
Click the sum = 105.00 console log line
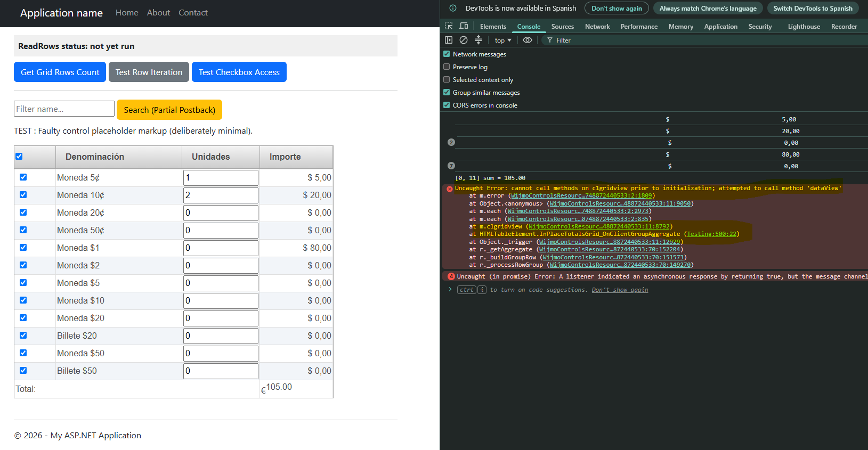click(490, 178)
